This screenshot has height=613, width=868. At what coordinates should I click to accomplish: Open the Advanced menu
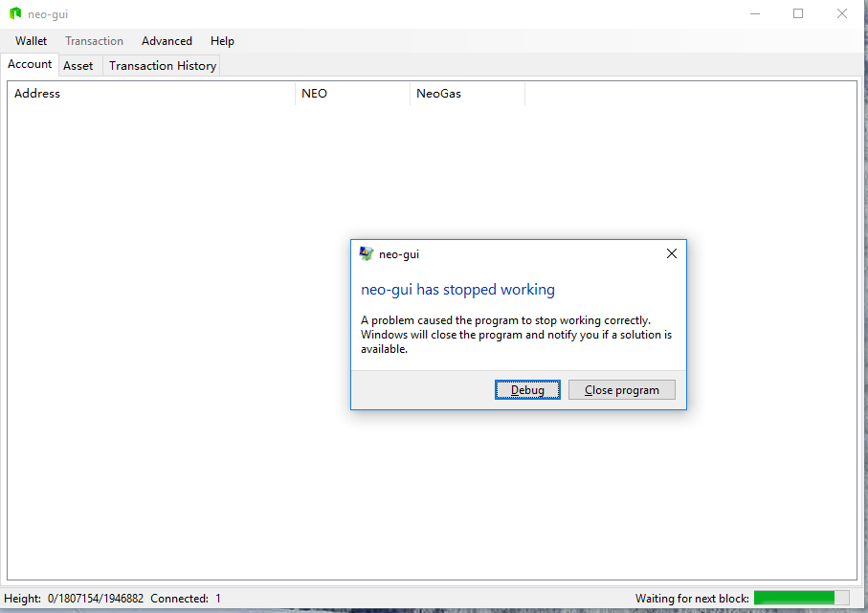(167, 41)
